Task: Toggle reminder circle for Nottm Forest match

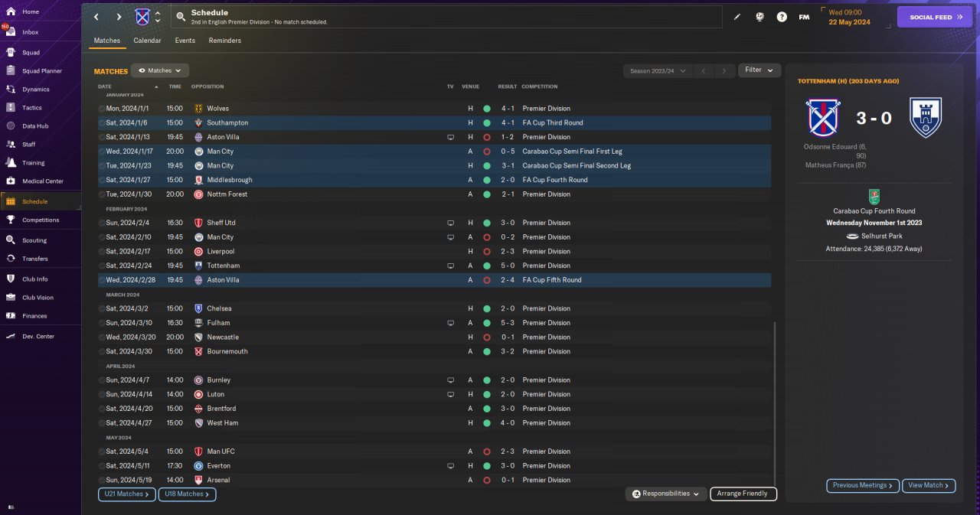Action: tap(102, 194)
